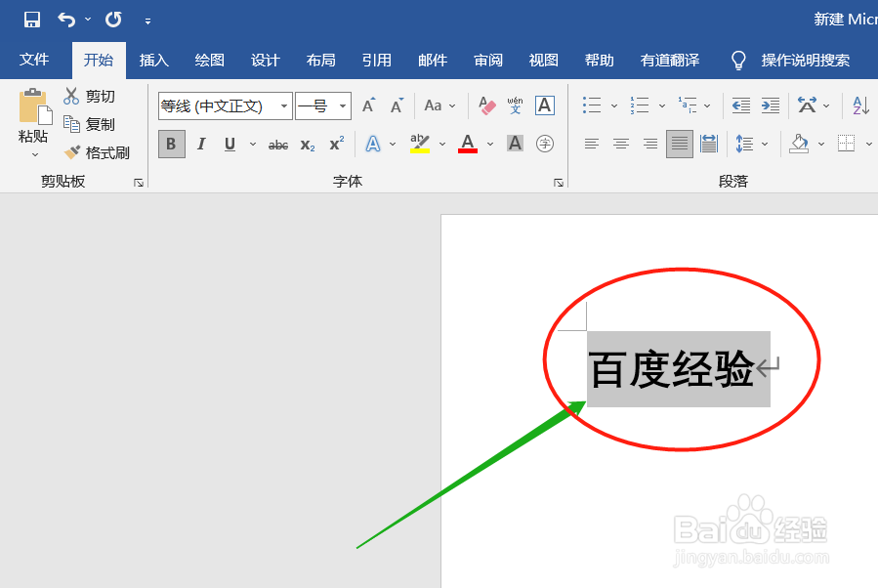The height and width of the screenshot is (588, 878).
Task: Align text right
Action: 650,144
